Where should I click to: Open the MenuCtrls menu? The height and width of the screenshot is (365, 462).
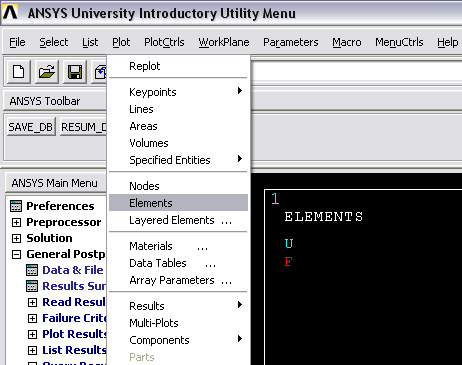(399, 42)
